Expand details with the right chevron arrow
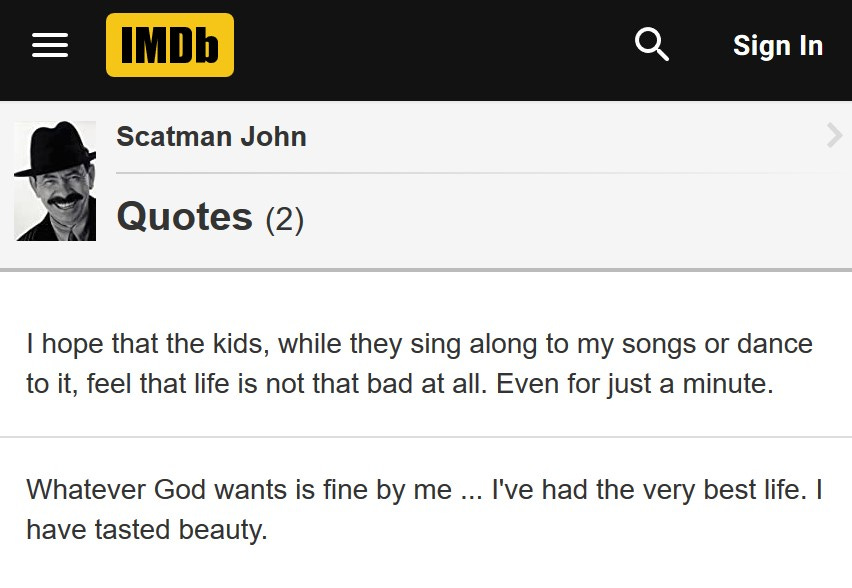The height and width of the screenshot is (588, 852). coord(833,134)
